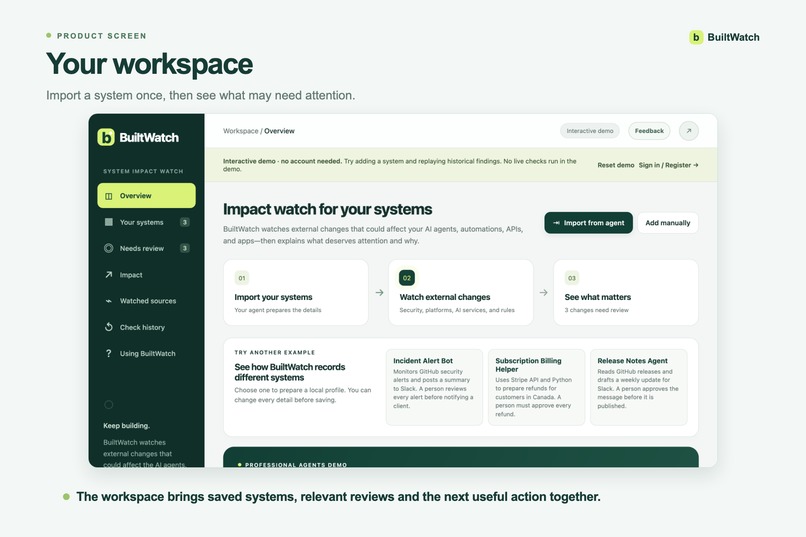The width and height of the screenshot is (806, 537).
Task: Click the small circle icon above Keep building
Action: (108, 404)
